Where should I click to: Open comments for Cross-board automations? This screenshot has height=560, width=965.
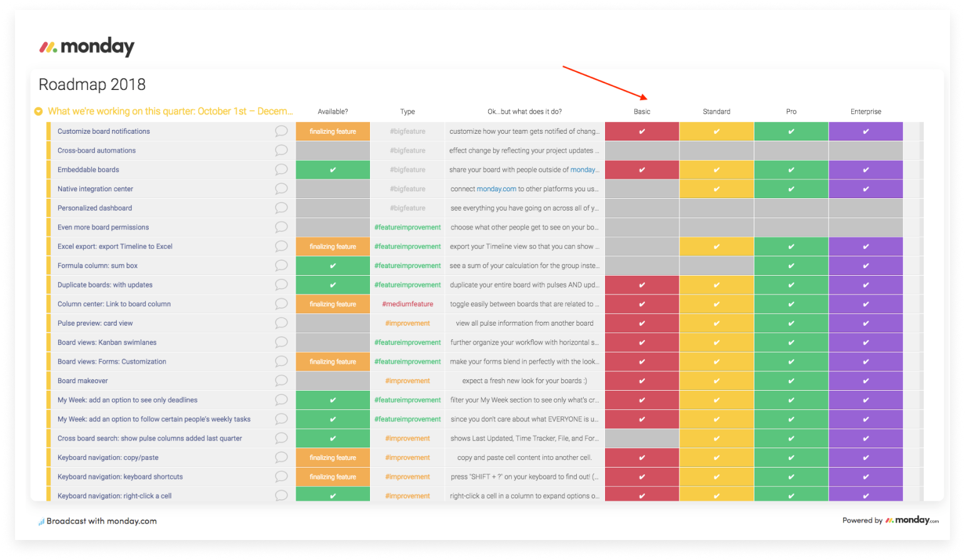click(x=281, y=151)
